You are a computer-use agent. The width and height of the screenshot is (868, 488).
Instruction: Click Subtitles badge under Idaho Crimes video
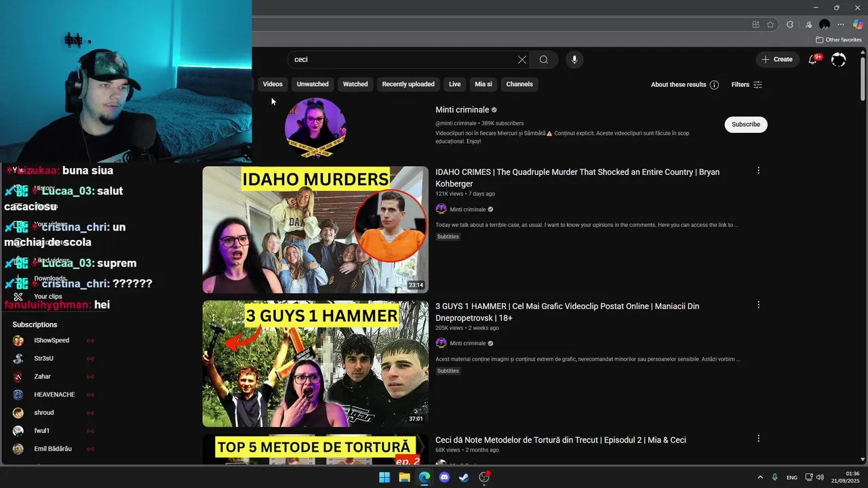(448, 237)
